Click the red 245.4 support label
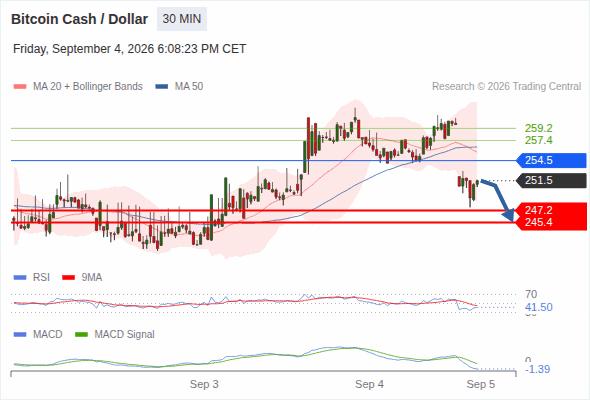Viewport: 590px width, 400px height. click(551, 223)
